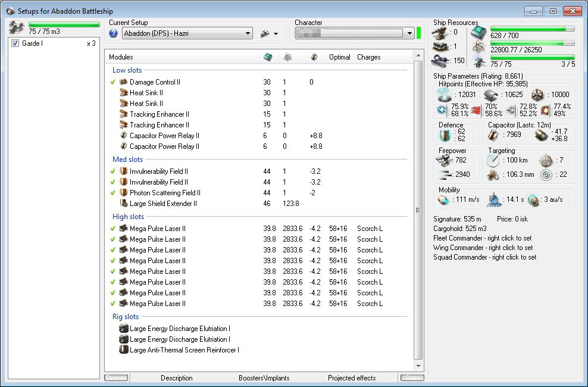Image resolution: width=588 pixels, height=387 pixels.
Task: Click the turret DPS icon showing 782
Action: coord(443,161)
